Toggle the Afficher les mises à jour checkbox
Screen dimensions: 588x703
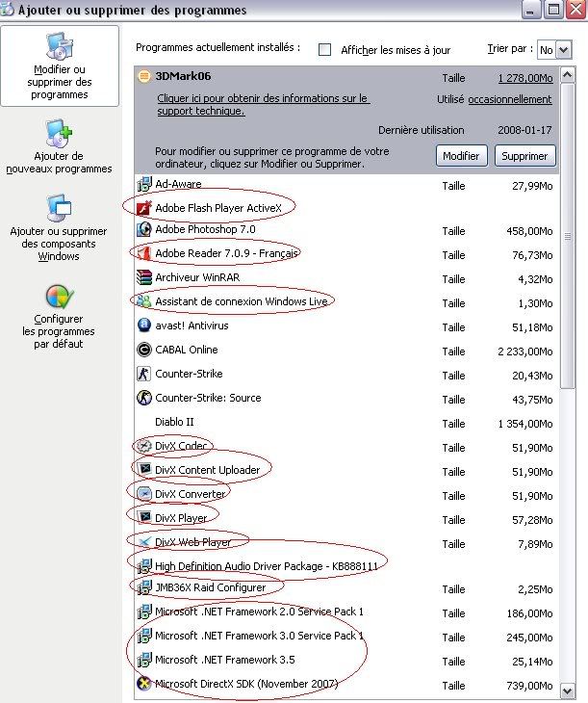325,49
